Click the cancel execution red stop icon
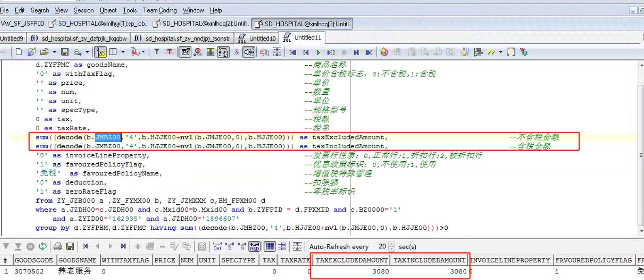The image size is (644, 280). 198,52
